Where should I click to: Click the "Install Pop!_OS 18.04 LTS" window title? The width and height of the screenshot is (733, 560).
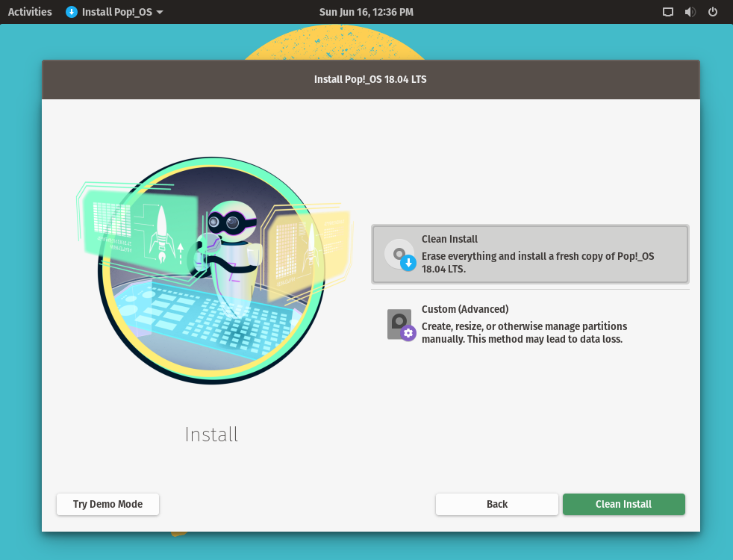click(x=370, y=79)
